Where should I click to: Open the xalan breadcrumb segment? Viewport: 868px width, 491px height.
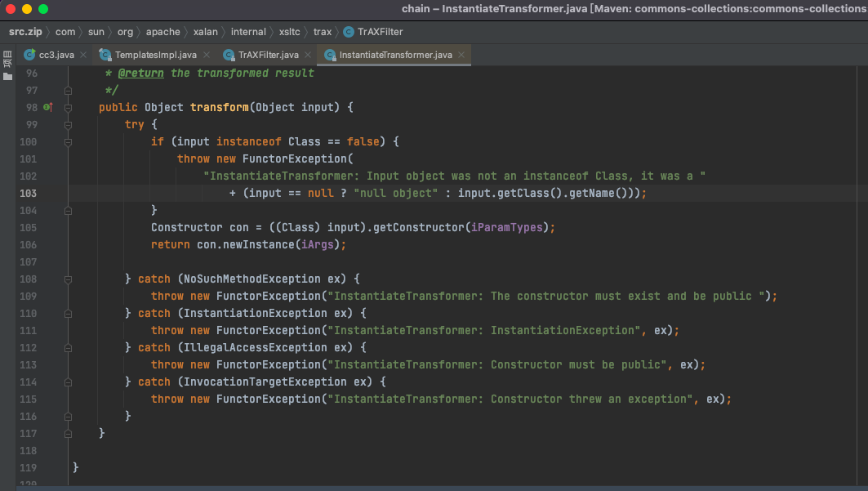click(x=206, y=32)
